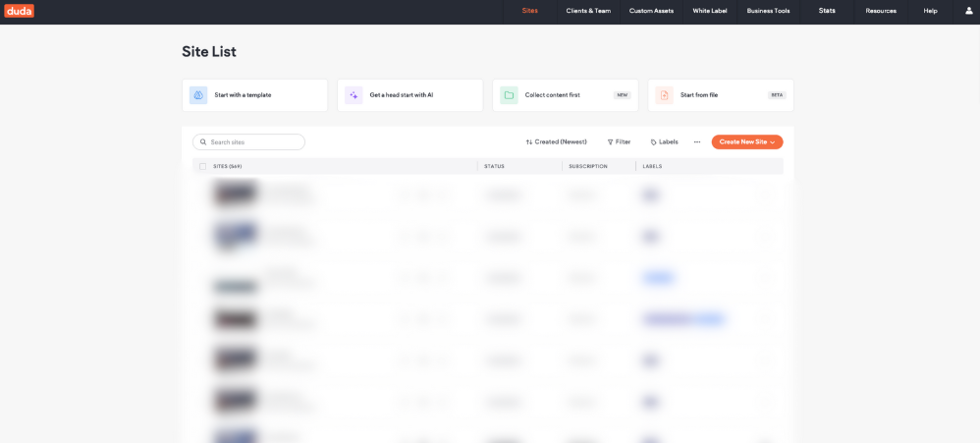Click the Status column header
Viewport: 980px width, 443px height.
tap(494, 167)
